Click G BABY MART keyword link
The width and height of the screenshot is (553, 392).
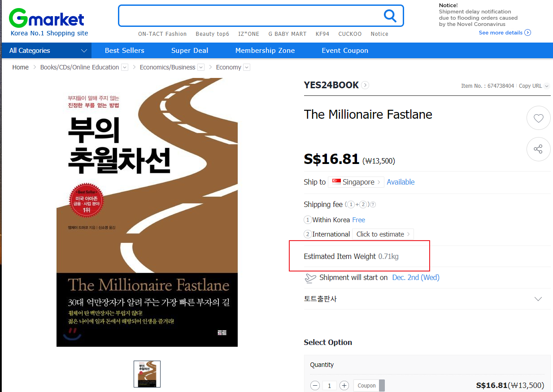[x=287, y=34]
